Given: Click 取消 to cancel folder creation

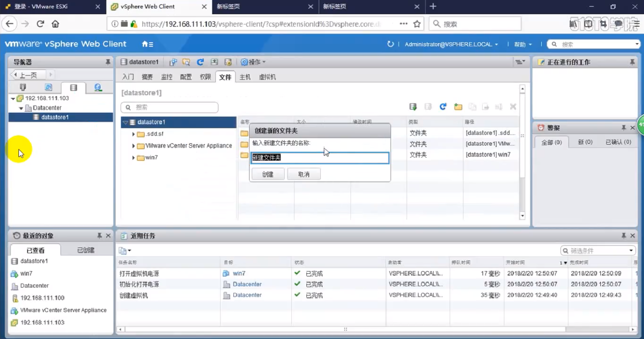Looking at the screenshot, I should click(304, 174).
